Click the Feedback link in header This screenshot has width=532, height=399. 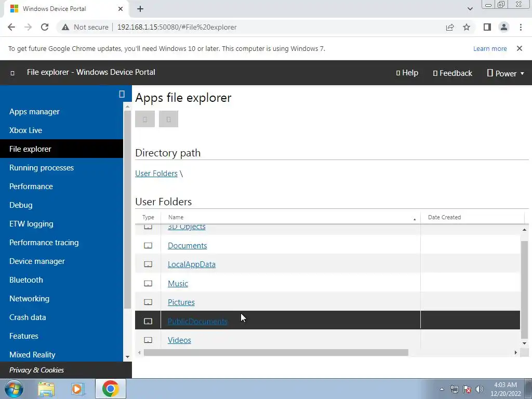[x=453, y=73]
